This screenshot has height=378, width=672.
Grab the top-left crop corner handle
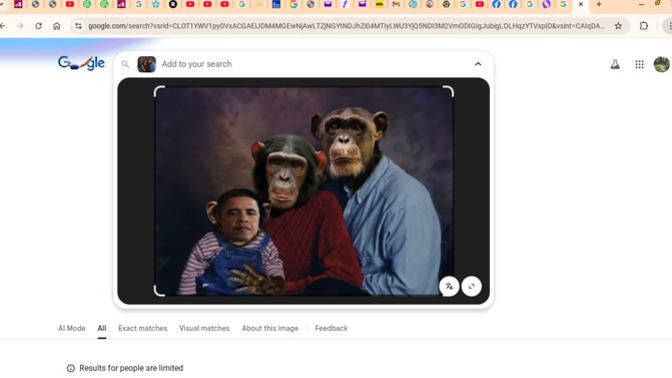click(x=159, y=91)
